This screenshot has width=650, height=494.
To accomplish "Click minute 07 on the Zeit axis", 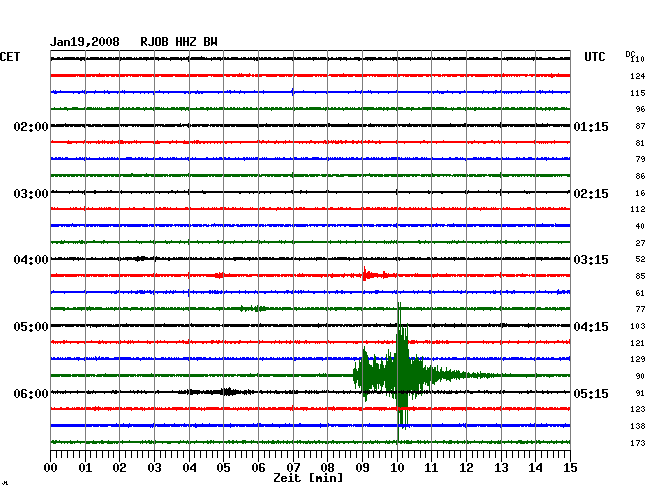I will (x=293, y=467).
